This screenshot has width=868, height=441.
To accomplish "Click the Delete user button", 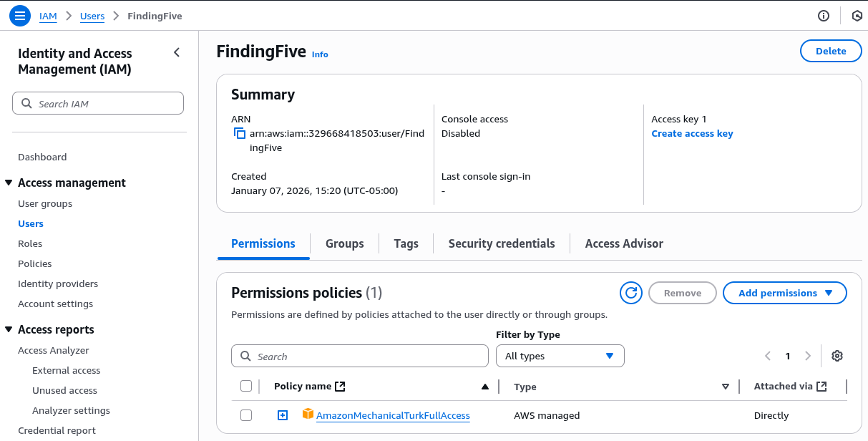I will click(830, 51).
